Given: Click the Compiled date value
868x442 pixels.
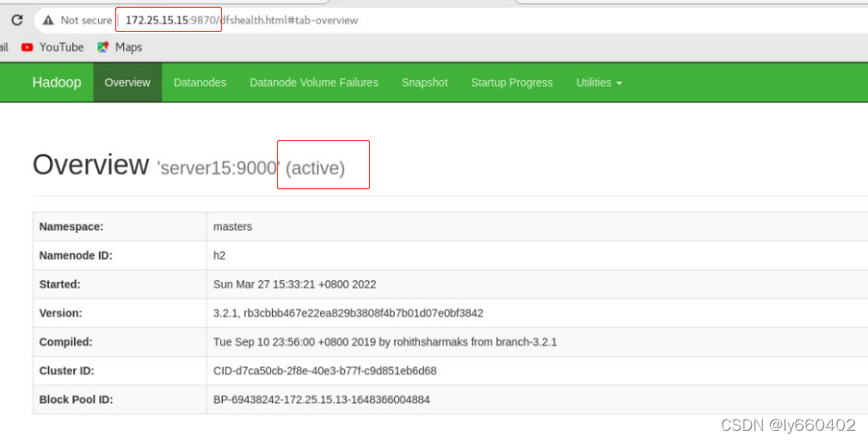Looking at the screenshot, I should pos(385,342).
